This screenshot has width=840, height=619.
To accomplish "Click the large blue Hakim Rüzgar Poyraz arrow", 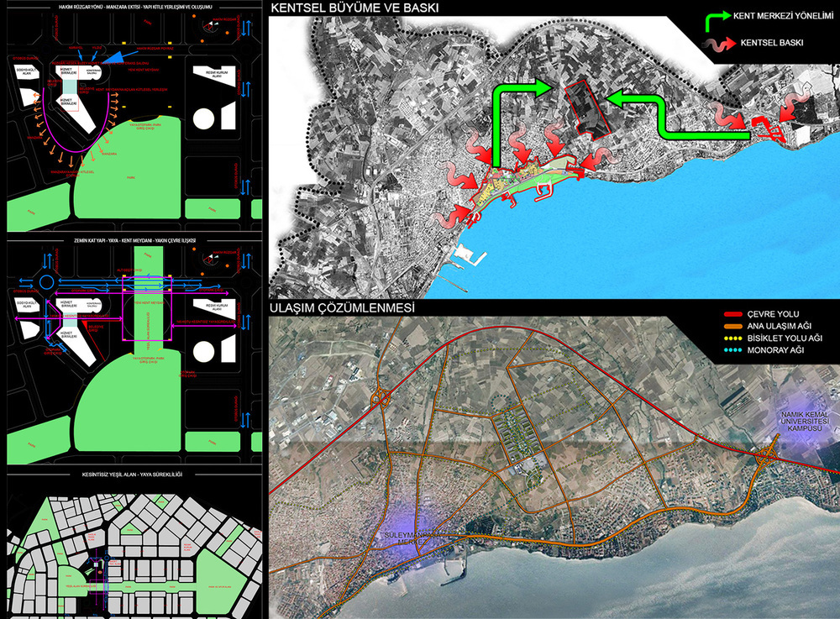I will (x=118, y=56).
